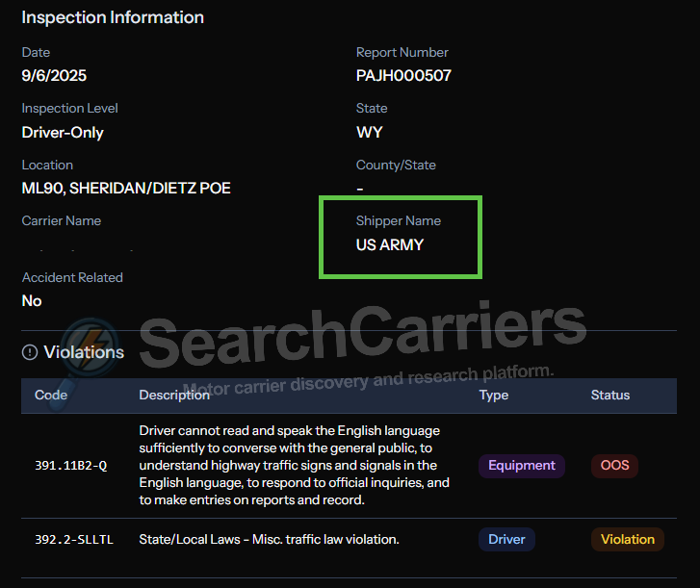This screenshot has width=700, height=588.
Task: Click the Accident Related label
Action: (72, 277)
